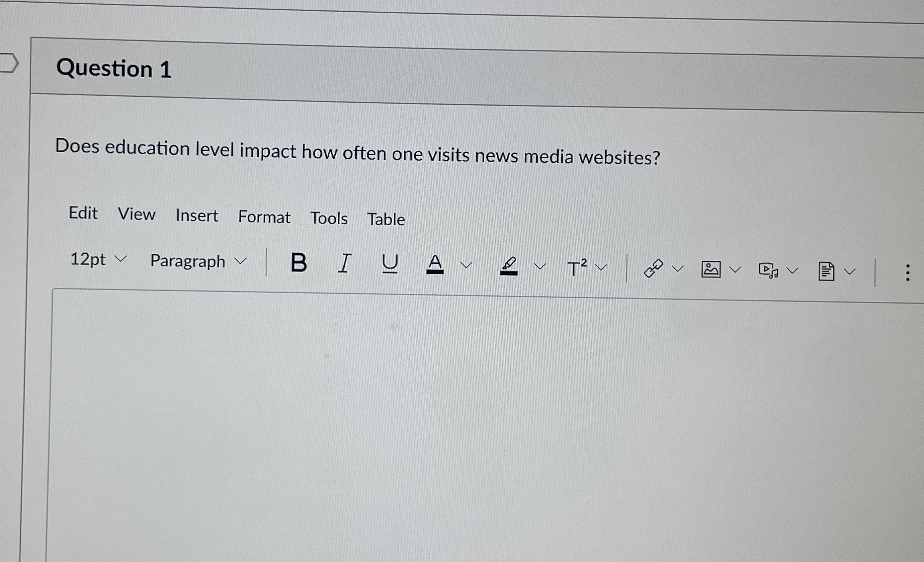Expand the highlight color options arrow
Viewport: 924px width, 562px height.
pyautogui.click(x=539, y=266)
